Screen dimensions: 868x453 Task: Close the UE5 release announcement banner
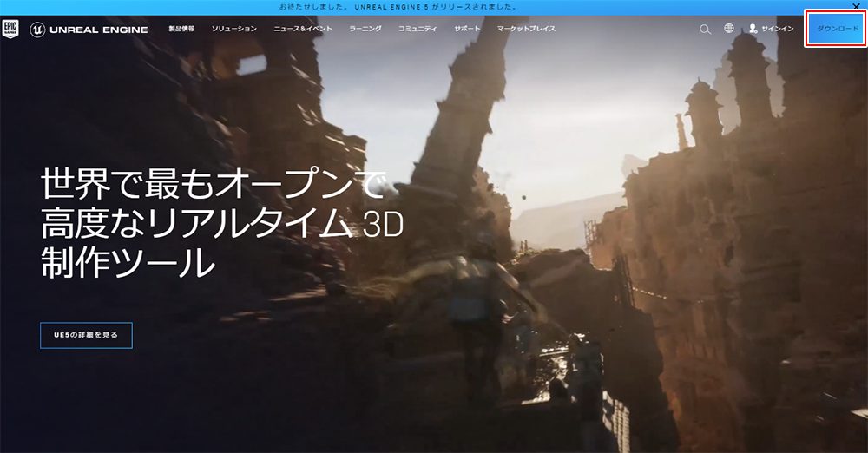click(856, 6)
